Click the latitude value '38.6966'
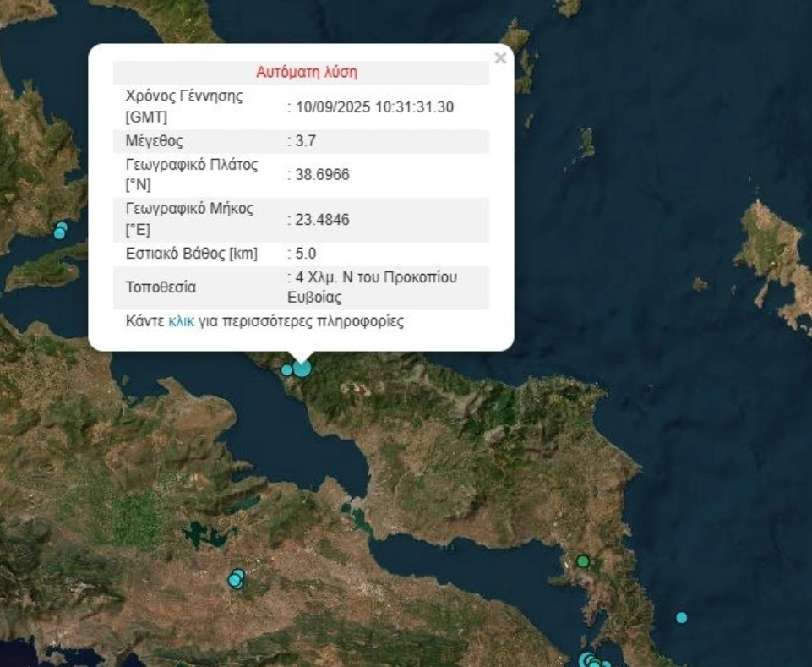The width and height of the screenshot is (812, 667). pos(322,175)
